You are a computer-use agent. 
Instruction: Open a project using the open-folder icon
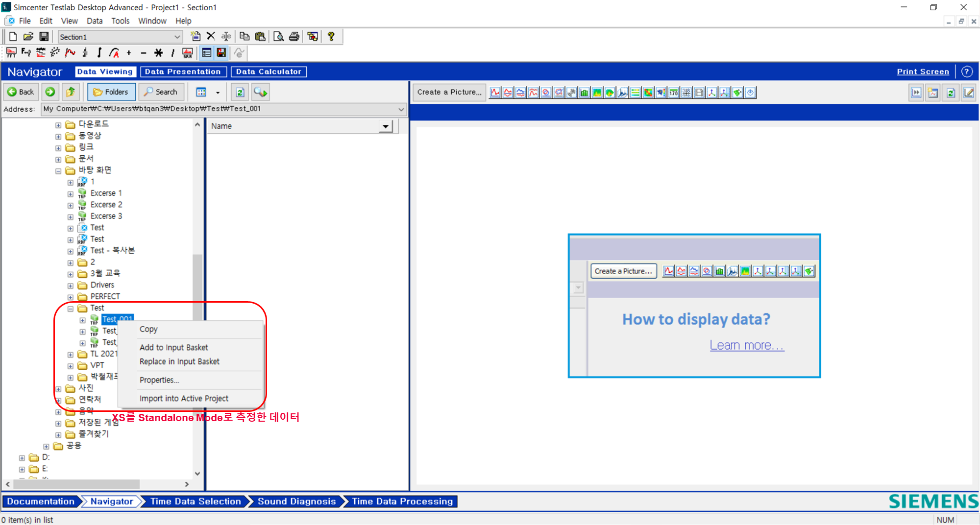[28, 37]
